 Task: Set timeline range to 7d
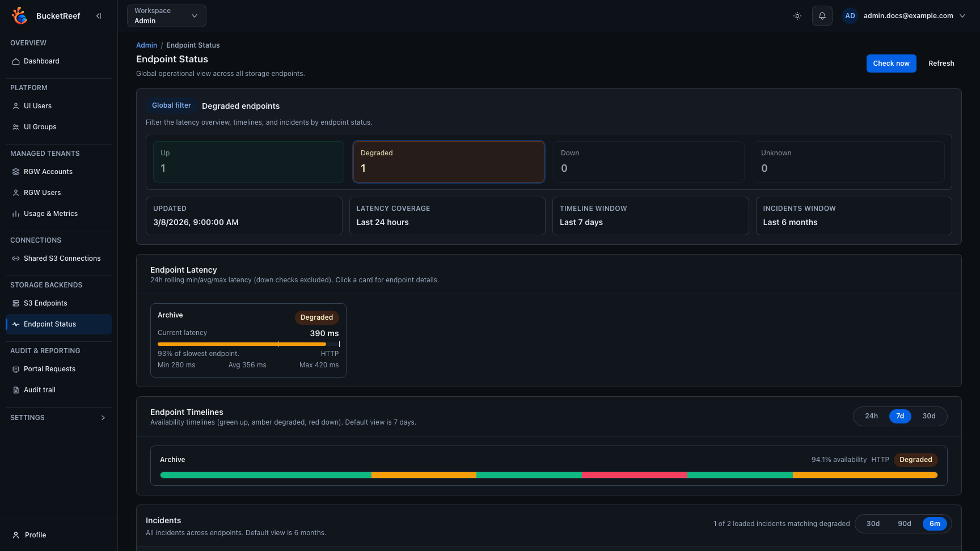(900, 416)
